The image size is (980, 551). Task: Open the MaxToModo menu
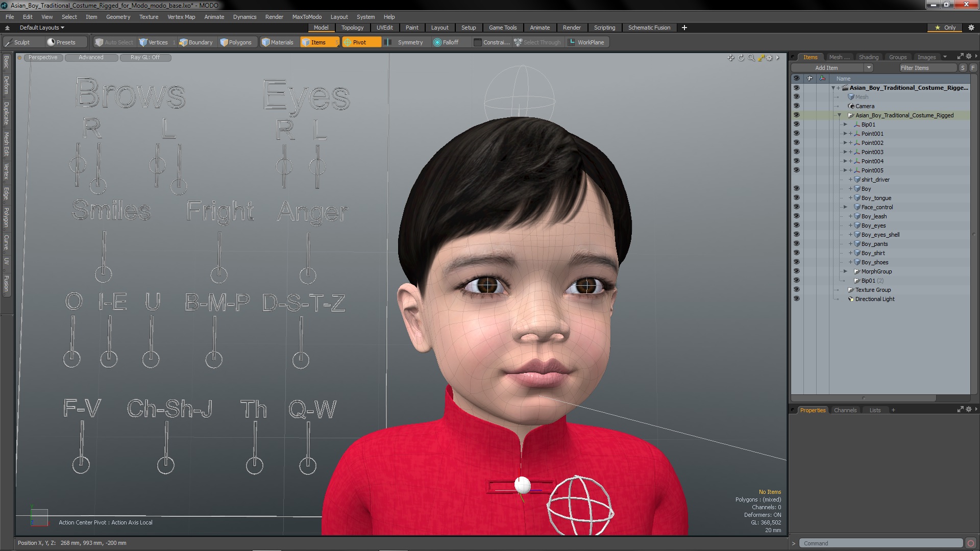[307, 17]
